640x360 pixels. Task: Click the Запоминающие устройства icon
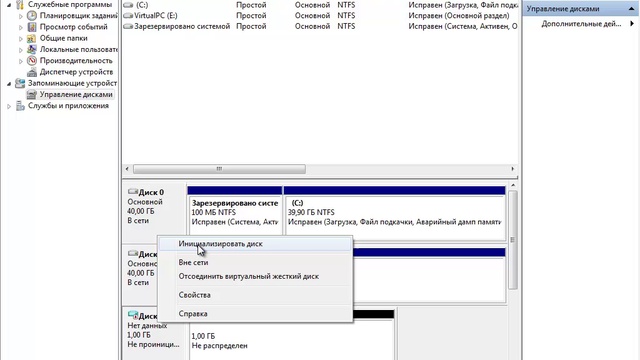point(20,83)
